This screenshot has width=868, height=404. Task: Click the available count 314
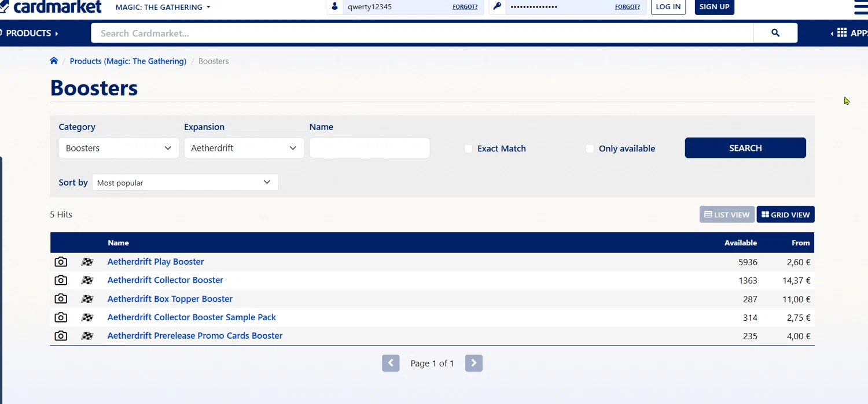pos(750,317)
